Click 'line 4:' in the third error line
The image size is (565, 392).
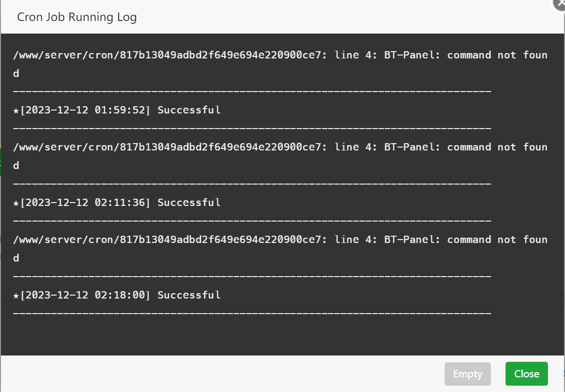tap(356, 240)
